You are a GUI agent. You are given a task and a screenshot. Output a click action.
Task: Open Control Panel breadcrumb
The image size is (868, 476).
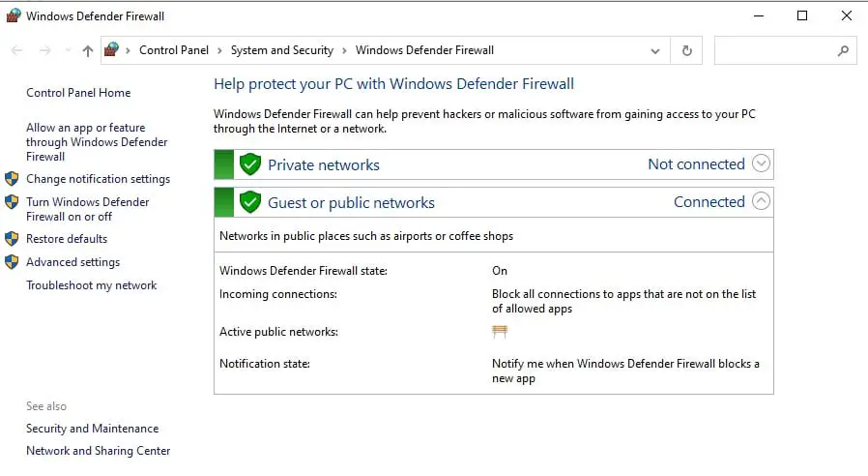point(174,50)
